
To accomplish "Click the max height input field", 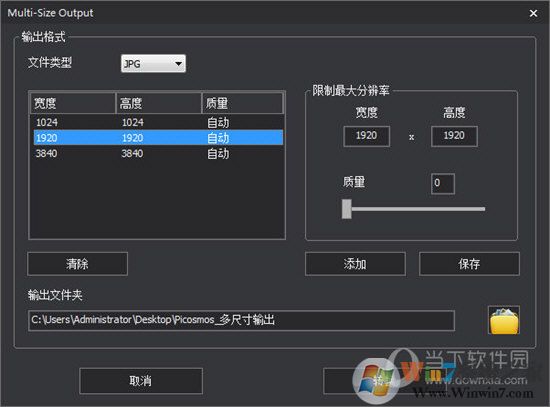I will point(454,136).
